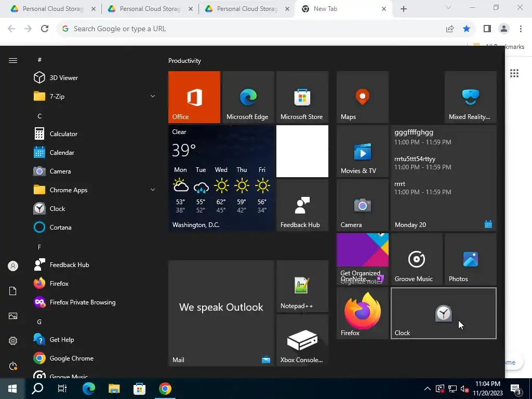The image size is (532, 399).
Task: Open the Mail tile
Action: (221, 313)
